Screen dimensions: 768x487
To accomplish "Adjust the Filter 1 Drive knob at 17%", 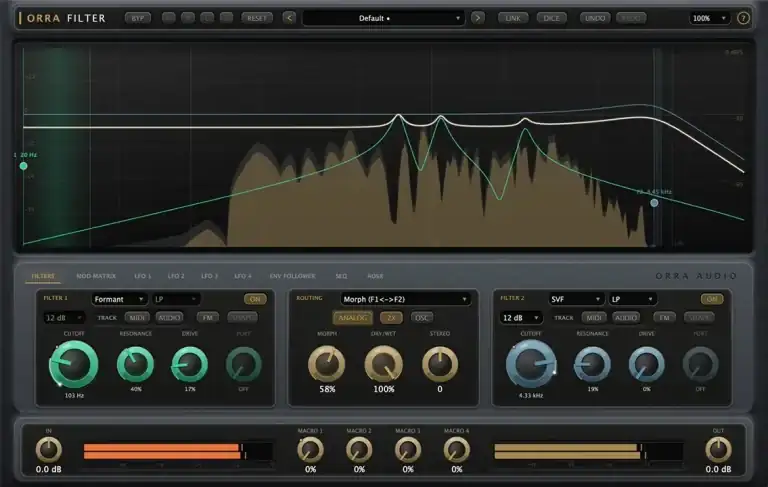I will 190,365.
